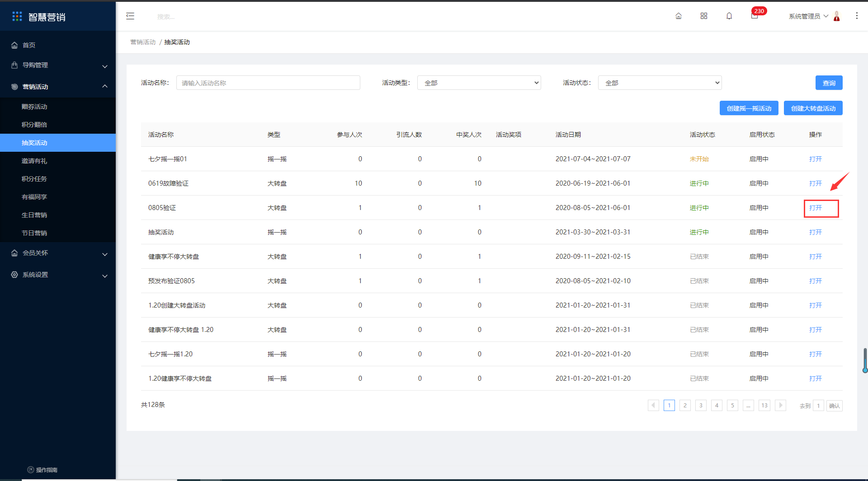Collapse the 营销活动 submenu chevron
This screenshot has width=868, height=481.
tap(105, 86)
